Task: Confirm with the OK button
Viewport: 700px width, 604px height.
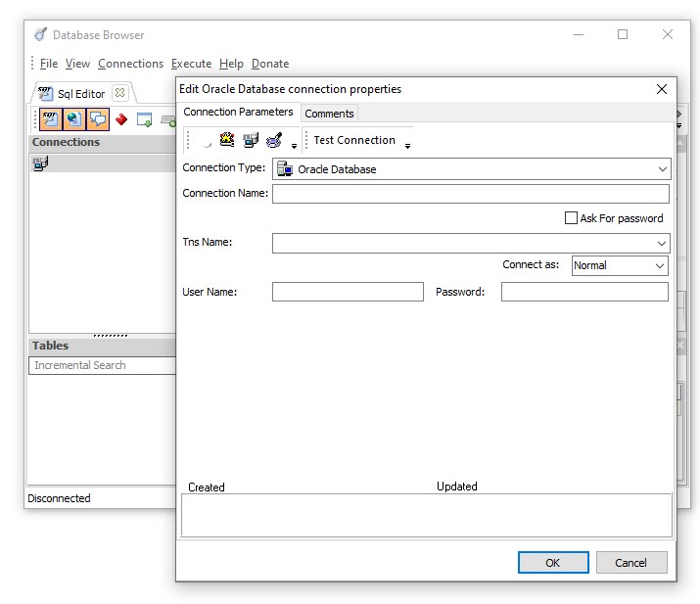Action: click(x=553, y=563)
